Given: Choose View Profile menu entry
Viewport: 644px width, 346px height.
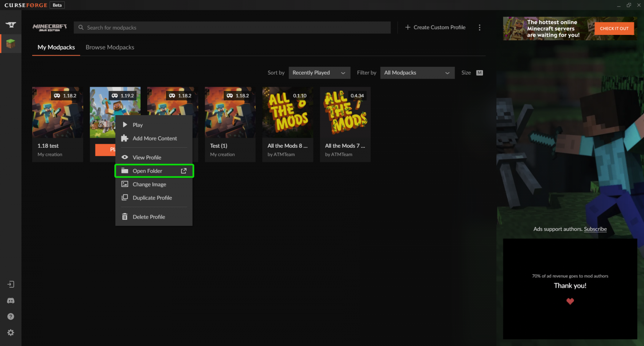Looking at the screenshot, I should coord(154,157).
